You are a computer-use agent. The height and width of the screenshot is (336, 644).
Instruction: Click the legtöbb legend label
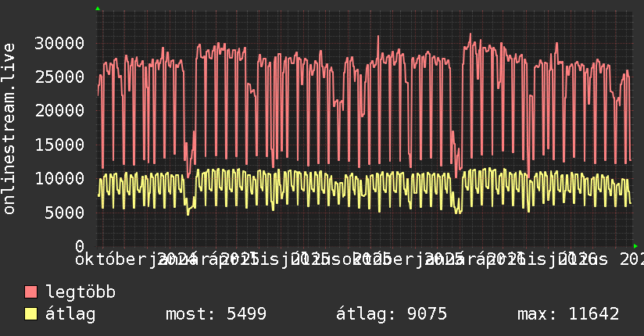pos(80,291)
